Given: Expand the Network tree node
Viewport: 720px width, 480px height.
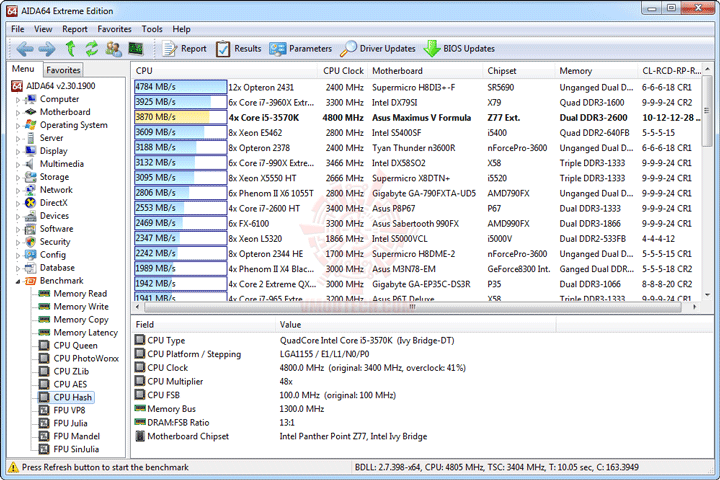Looking at the screenshot, I should [18, 190].
